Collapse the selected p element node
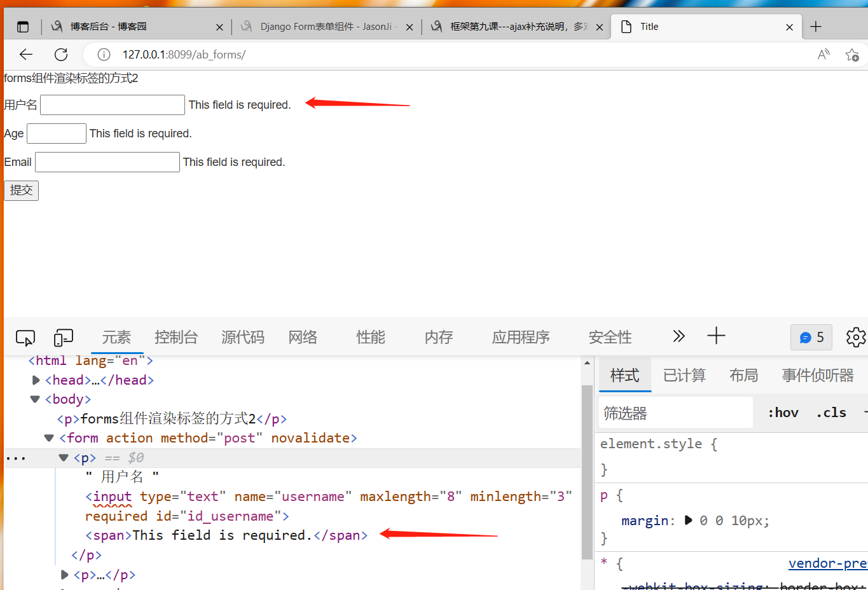This screenshot has height=590, width=868. tap(64, 458)
